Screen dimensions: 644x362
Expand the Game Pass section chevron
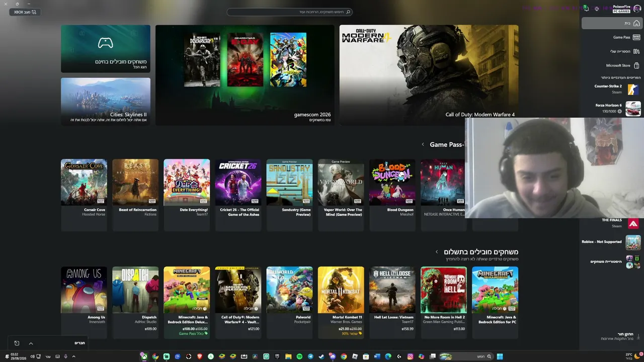(423, 144)
